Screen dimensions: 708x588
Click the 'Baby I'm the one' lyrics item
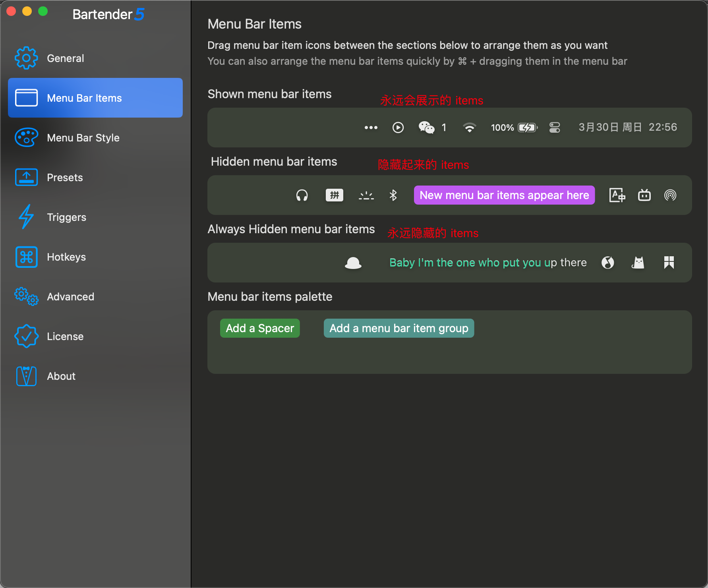pos(488,263)
